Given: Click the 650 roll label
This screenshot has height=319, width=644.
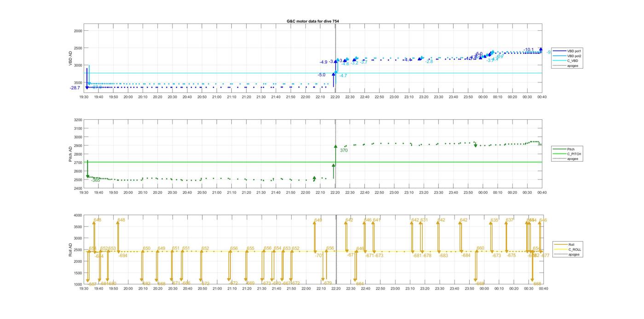Looking at the screenshot, I should click(147, 249).
